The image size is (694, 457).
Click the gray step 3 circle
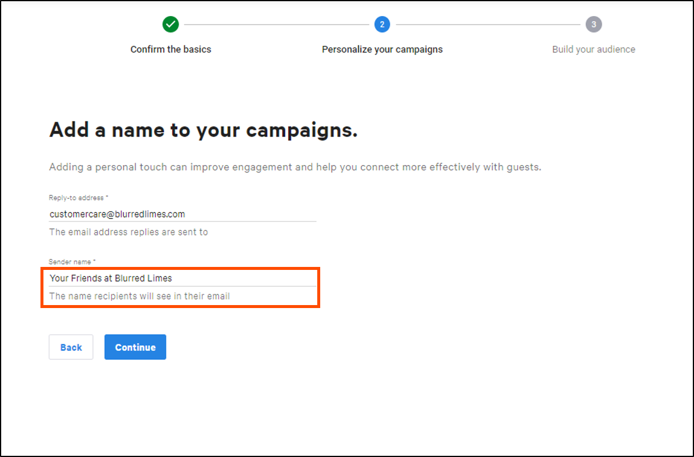[x=594, y=24]
